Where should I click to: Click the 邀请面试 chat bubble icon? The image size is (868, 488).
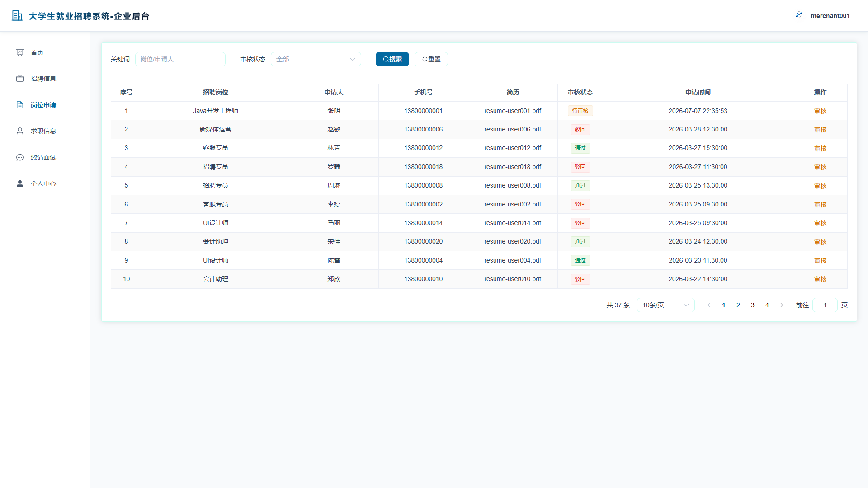tap(20, 157)
